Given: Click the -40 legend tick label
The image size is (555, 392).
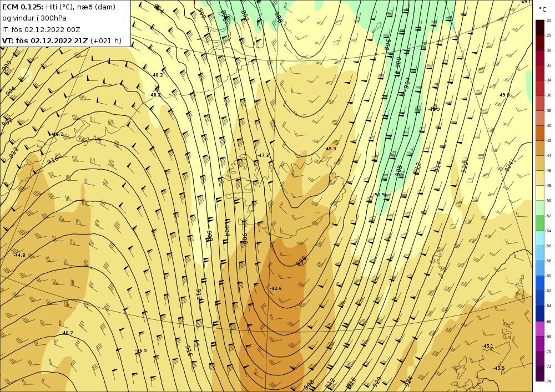Looking at the screenshot, I should tap(548, 125).
